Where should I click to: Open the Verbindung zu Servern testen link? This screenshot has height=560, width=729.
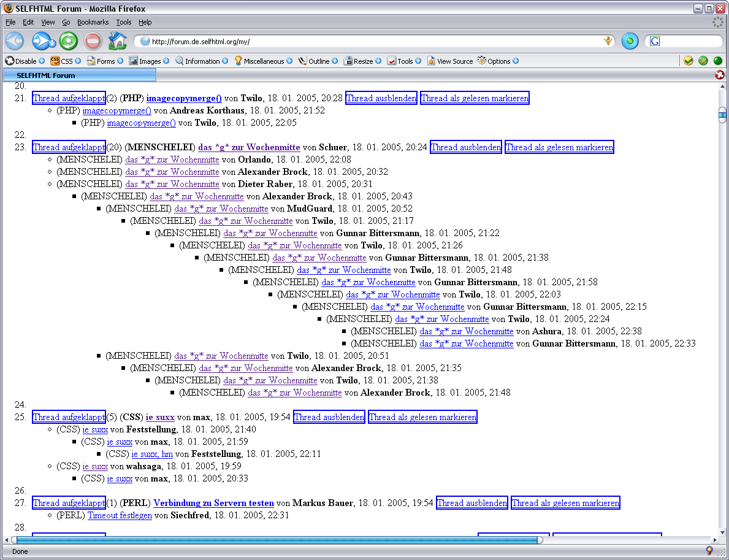(x=213, y=503)
